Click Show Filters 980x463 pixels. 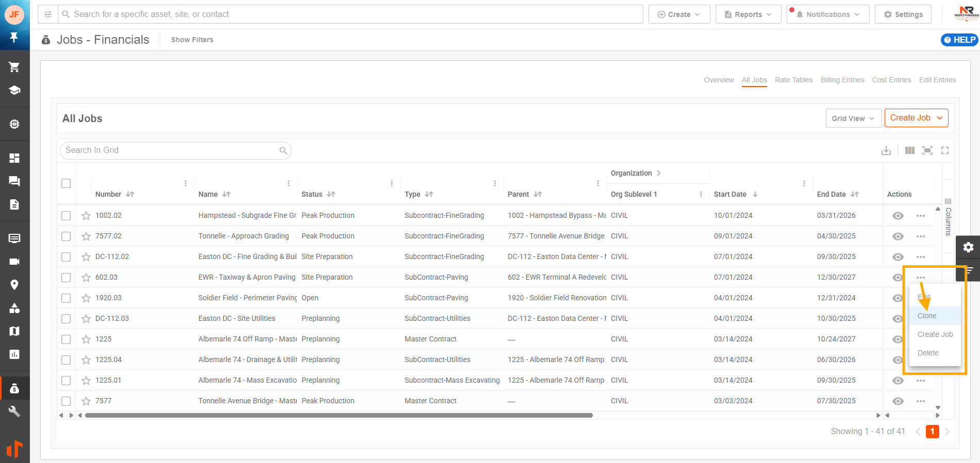point(192,40)
